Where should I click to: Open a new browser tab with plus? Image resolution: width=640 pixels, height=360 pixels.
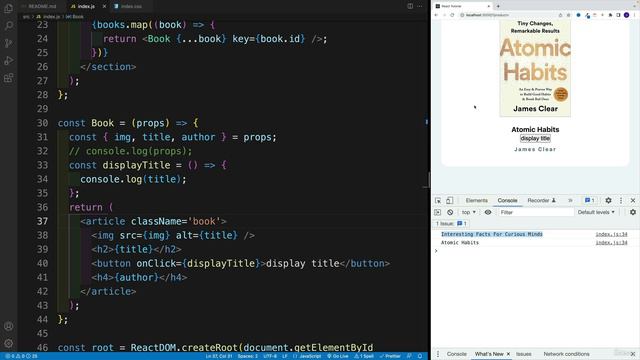[x=498, y=6]
